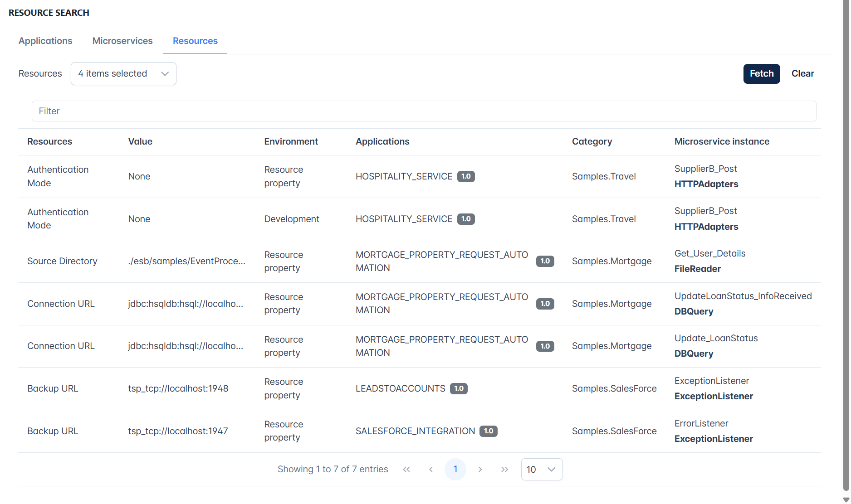The width and height of the screenshot is (851, 504).
Task: Click the Backup URL cell for SALESFORCE_INTEGRATION
Action: [53, 431]
